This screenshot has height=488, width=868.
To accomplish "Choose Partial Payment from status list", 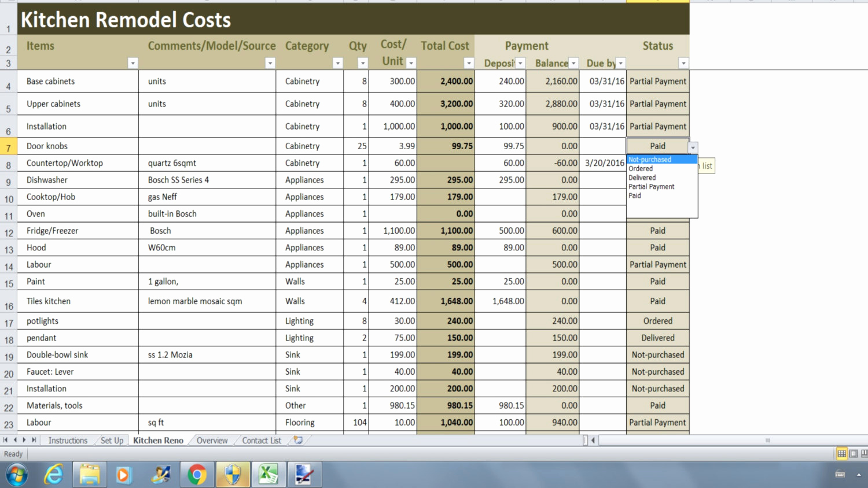I will (662, 187).
